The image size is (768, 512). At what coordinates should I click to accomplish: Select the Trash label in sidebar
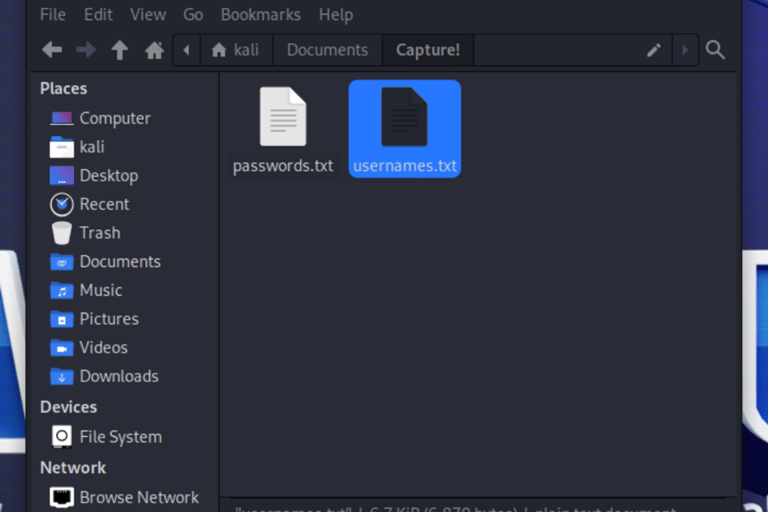coord(100,233)
